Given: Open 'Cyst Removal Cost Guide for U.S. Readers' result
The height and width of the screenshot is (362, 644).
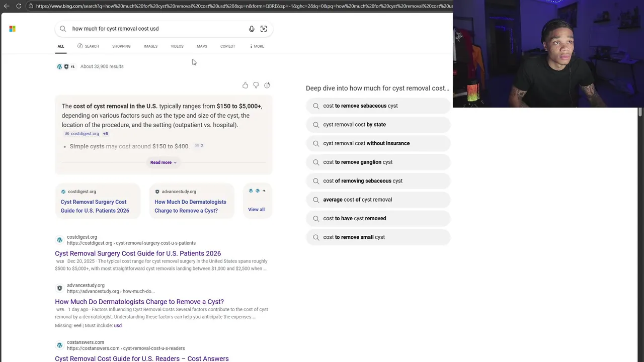Looking at the screenshot, I should click(142, 358).
